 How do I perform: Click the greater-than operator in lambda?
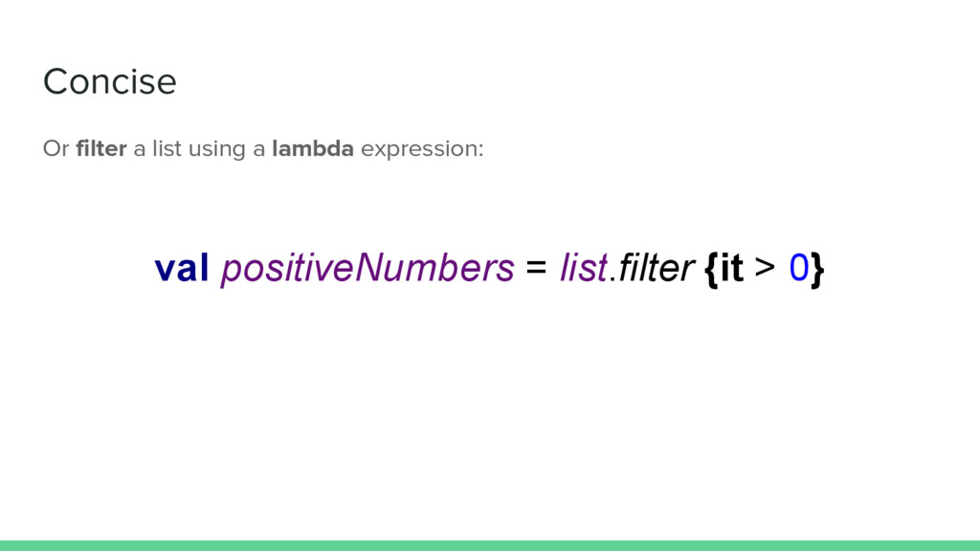click(x=765, y=268)
